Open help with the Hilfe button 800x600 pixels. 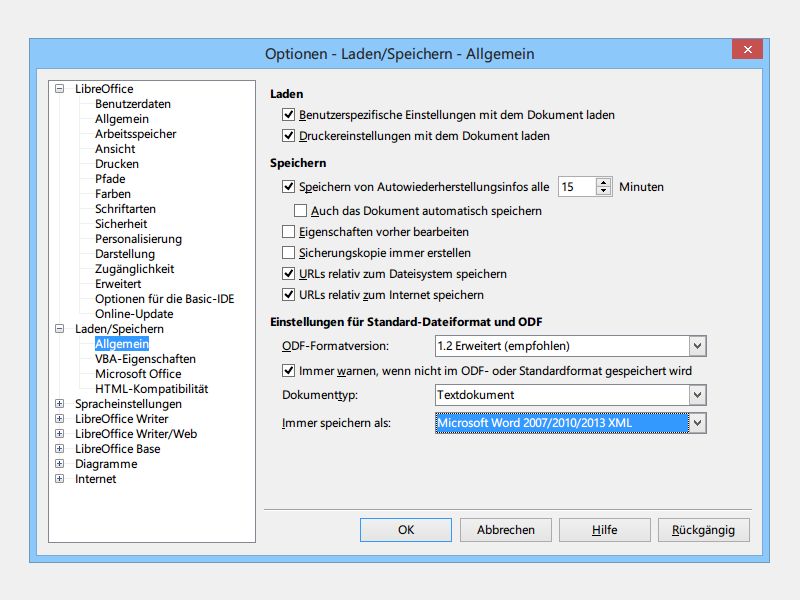[x=605, y=530]
